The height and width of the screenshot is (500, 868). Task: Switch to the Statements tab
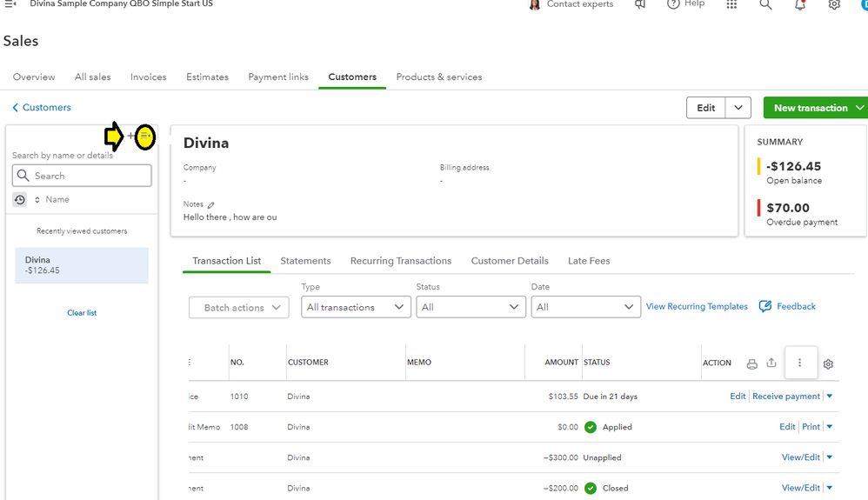[x=305, y=261]
